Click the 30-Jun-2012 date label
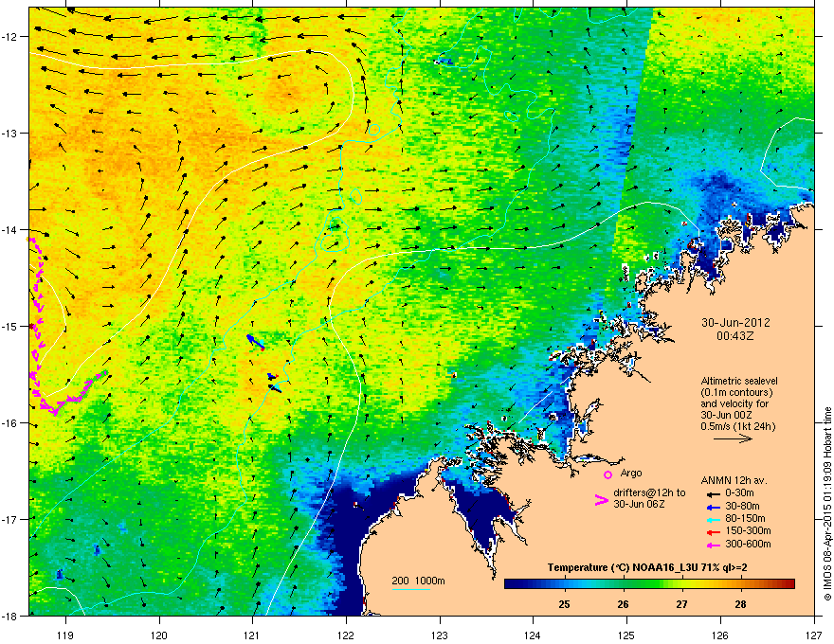The image size is (834, 644). tap(735, 323)
